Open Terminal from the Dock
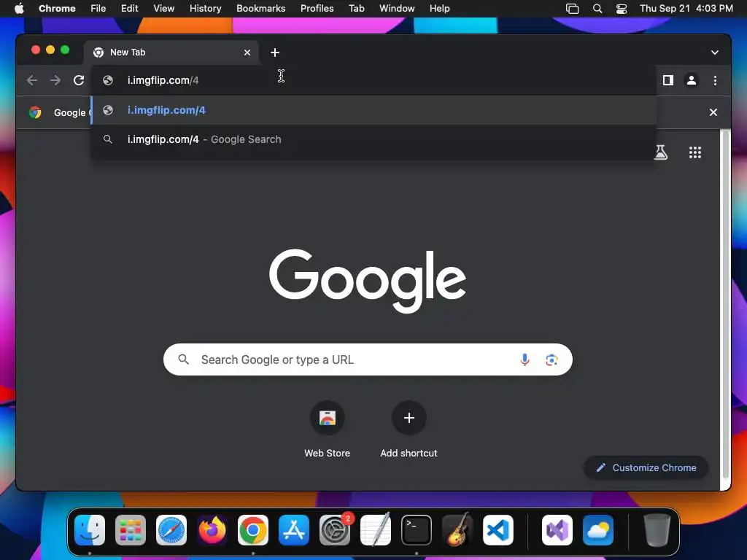This screenshot has width=747, height=560. 417,530
